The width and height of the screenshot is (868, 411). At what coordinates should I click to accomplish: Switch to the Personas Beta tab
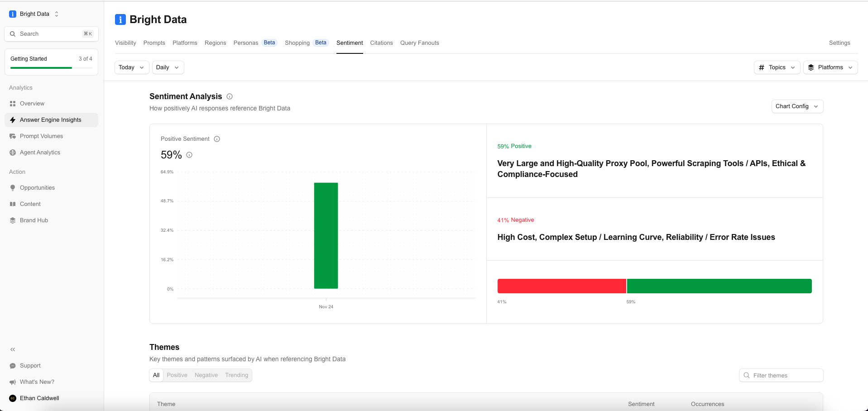[x=255, y=43]
